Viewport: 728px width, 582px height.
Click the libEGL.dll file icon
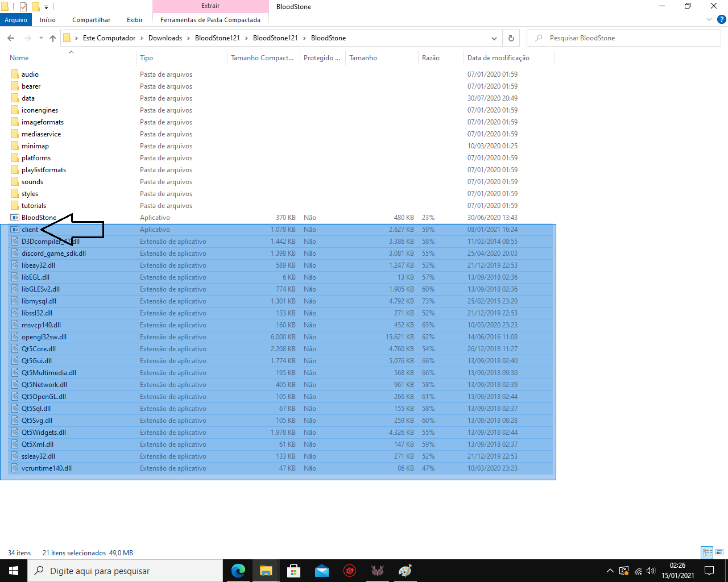15,277
